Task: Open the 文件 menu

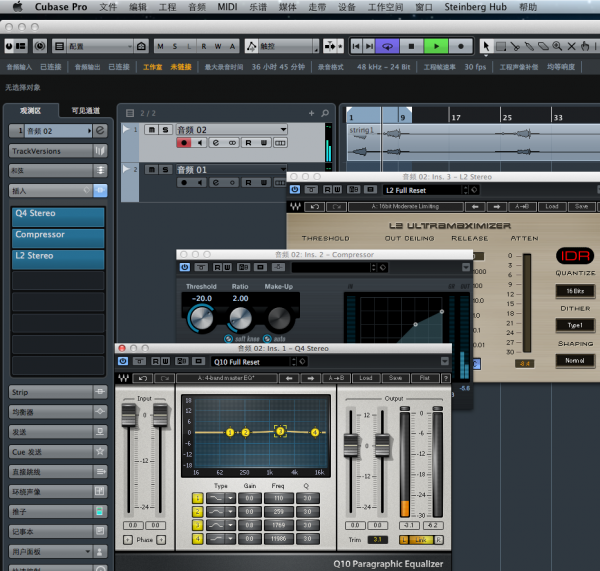Action: pyautogui.click(x=108, y=7)
